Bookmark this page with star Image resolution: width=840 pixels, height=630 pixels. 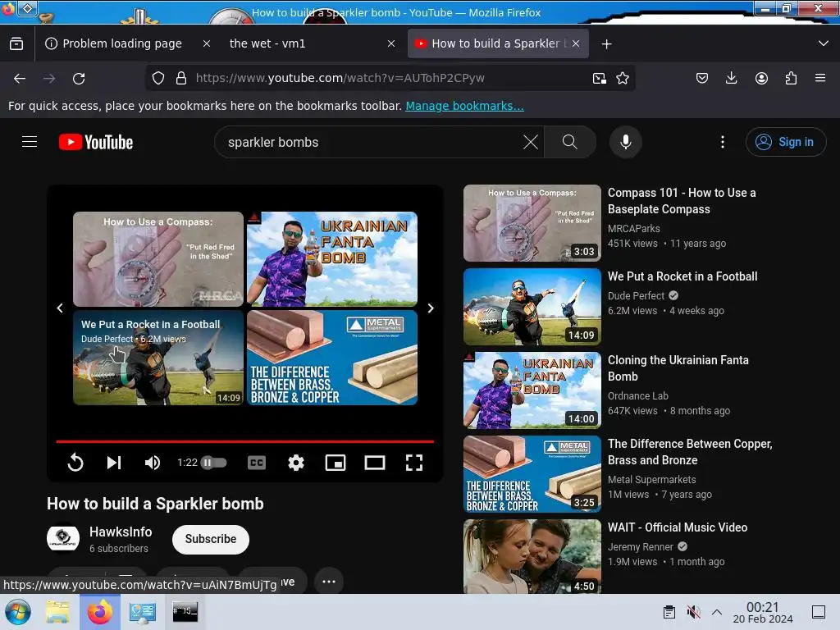point(623,78)
